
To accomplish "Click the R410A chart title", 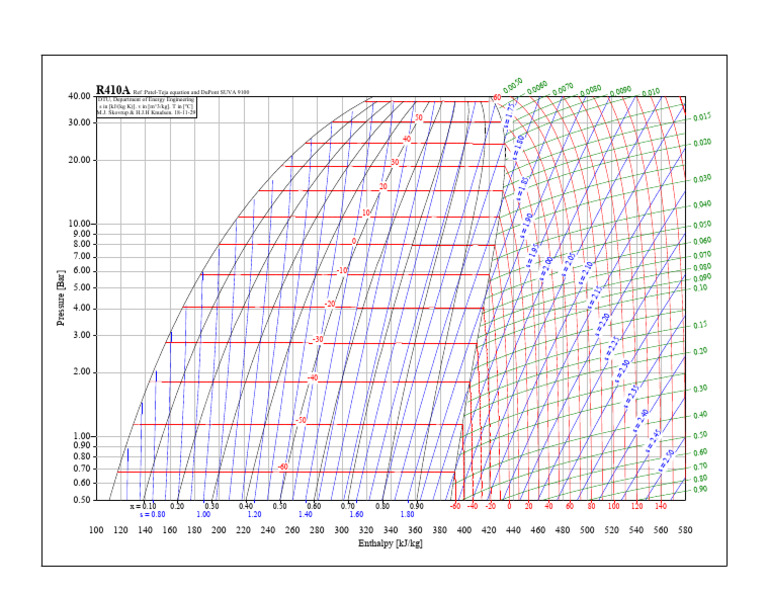I will tap(113, 89).
